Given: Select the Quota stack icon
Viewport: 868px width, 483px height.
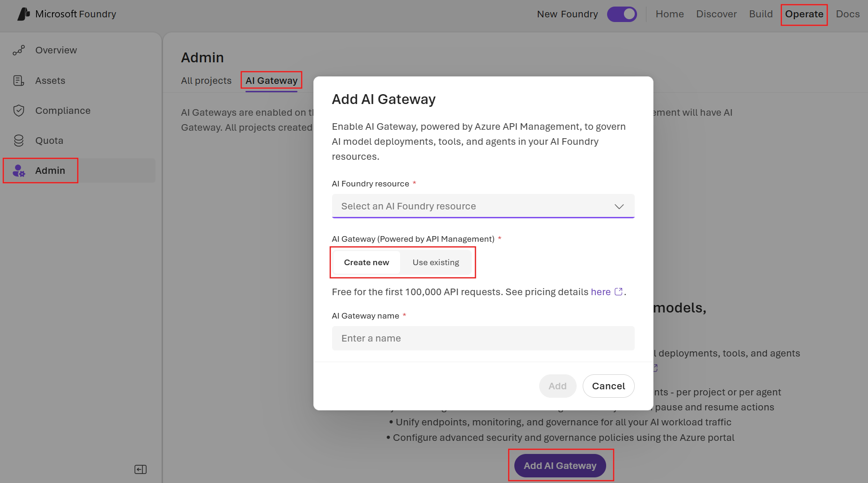Looking at the screenshot, I should (19, 141).
